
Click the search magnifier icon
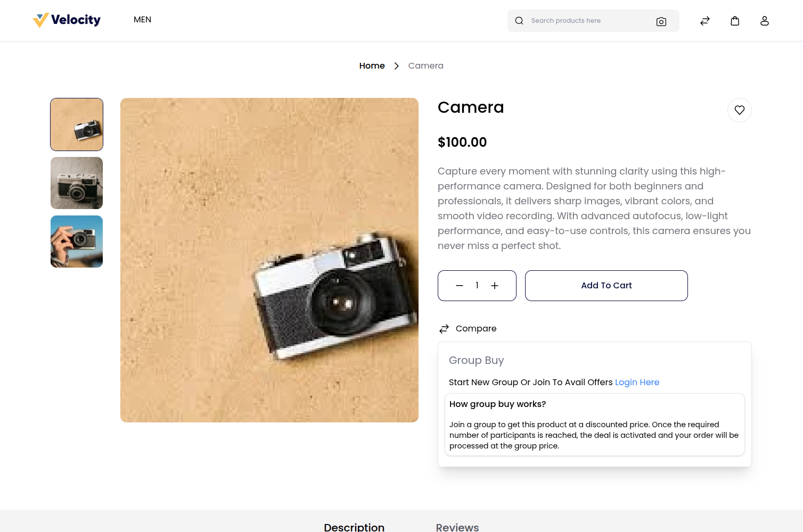coord(519,20)
